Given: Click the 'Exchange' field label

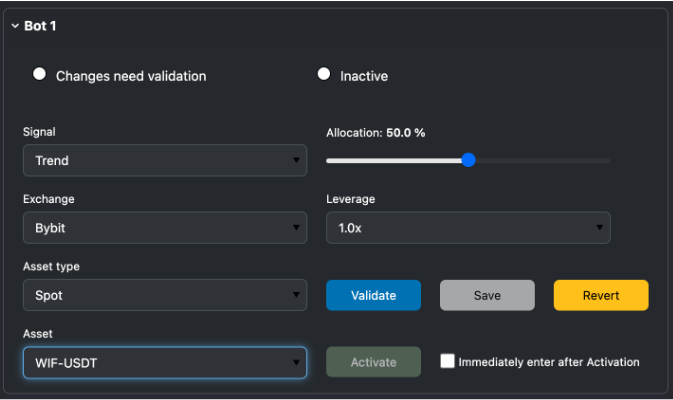Looking at the screenshot, I should click(49, 199).
